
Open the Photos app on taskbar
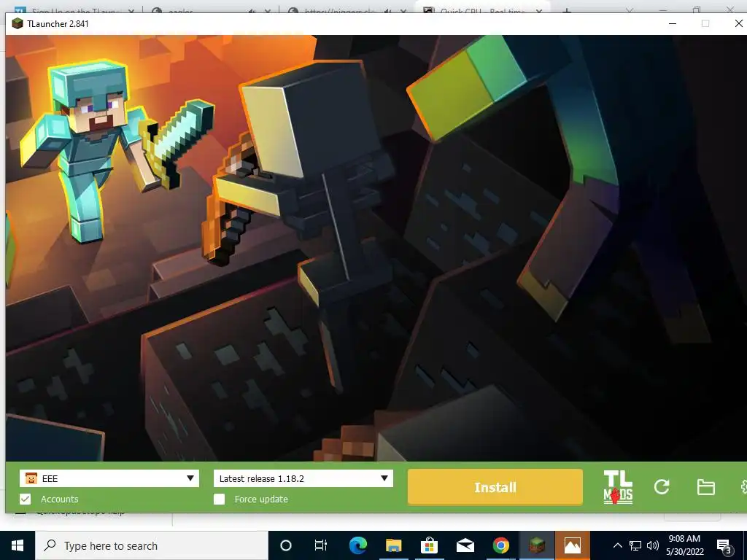[x=572, y=545]
